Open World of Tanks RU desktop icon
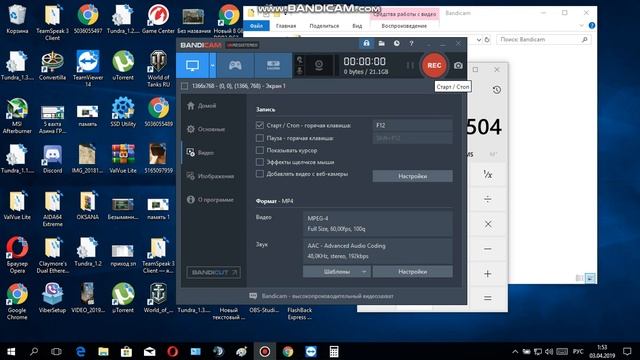 pos(158,68)
